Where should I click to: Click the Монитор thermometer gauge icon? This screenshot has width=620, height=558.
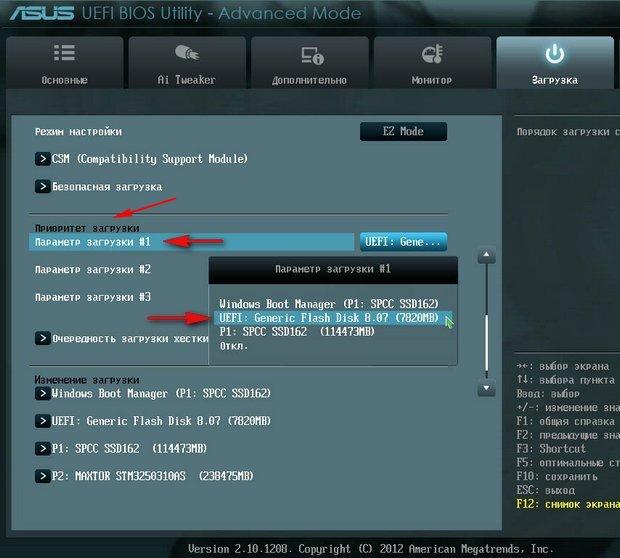(432, 54)
